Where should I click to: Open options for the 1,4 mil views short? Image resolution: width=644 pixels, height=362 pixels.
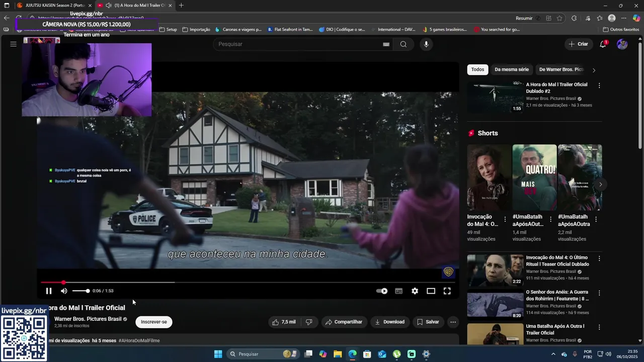pos(550,219)
